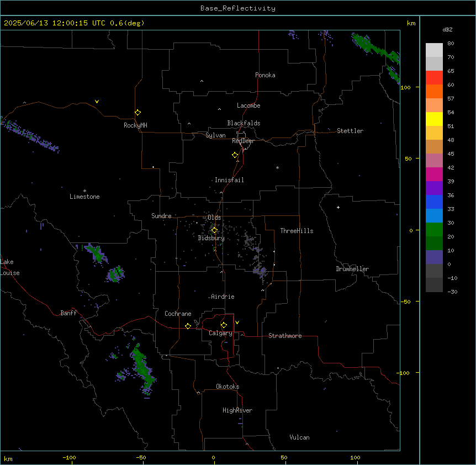Image resolution: width=476 pixels, height=465 pixels.
Task: Click the asterisk marker east of Innisfail
Action: 277,167
